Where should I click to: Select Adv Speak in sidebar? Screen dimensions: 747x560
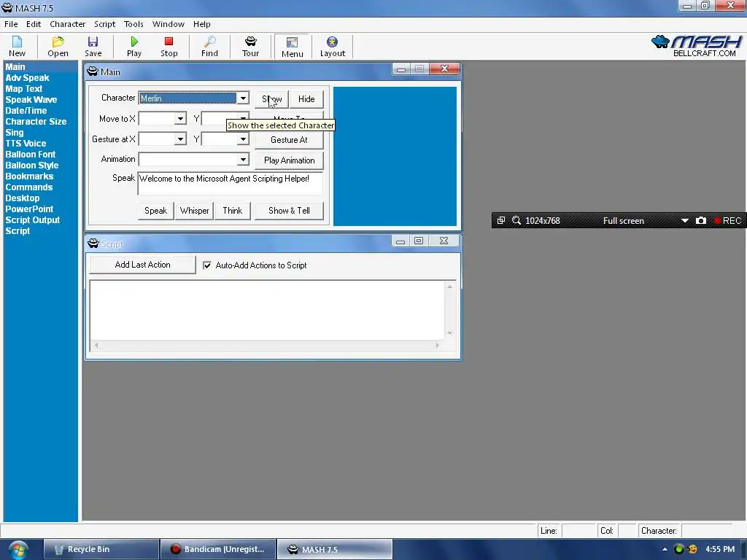27,77
